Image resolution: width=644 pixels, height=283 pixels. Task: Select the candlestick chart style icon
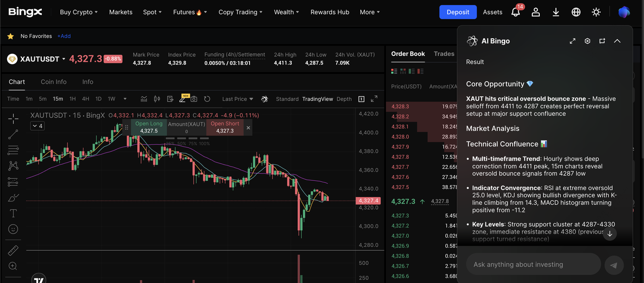157,99
